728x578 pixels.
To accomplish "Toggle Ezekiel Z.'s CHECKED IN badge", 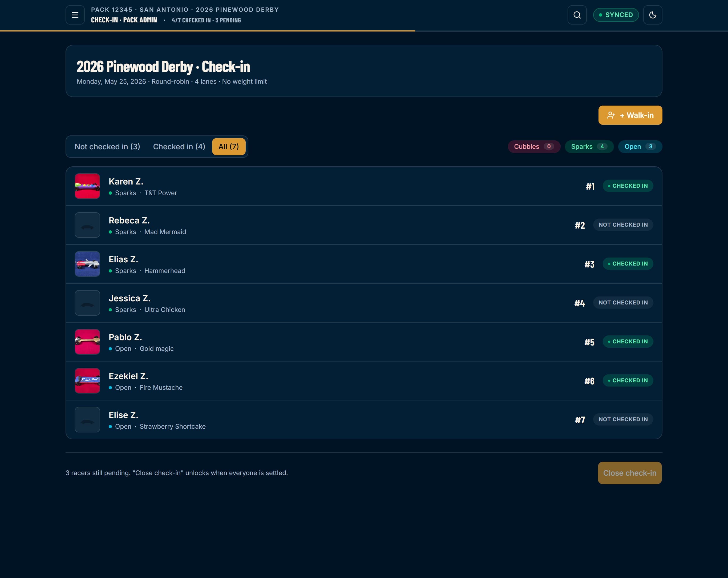I will pos(628,380).
